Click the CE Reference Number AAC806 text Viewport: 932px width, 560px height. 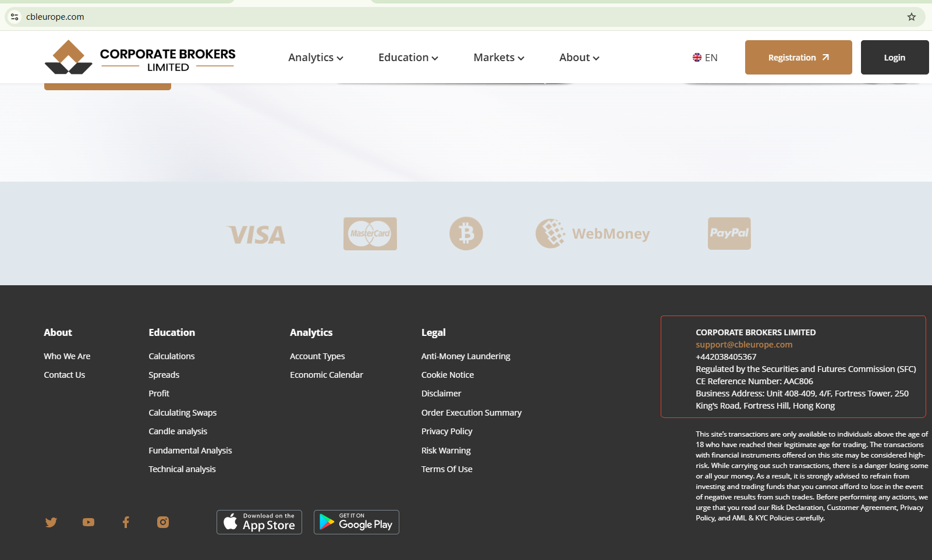(x=754, y=381)
